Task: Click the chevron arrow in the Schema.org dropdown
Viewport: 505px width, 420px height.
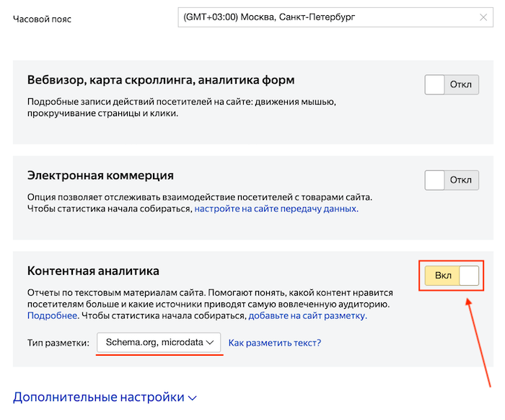Action: pos(212,343)
